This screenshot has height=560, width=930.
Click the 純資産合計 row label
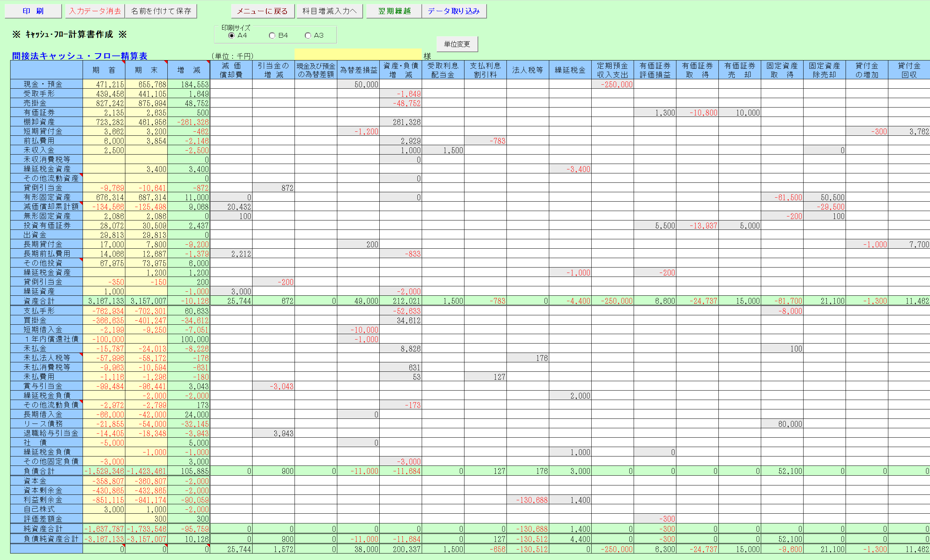46,529
